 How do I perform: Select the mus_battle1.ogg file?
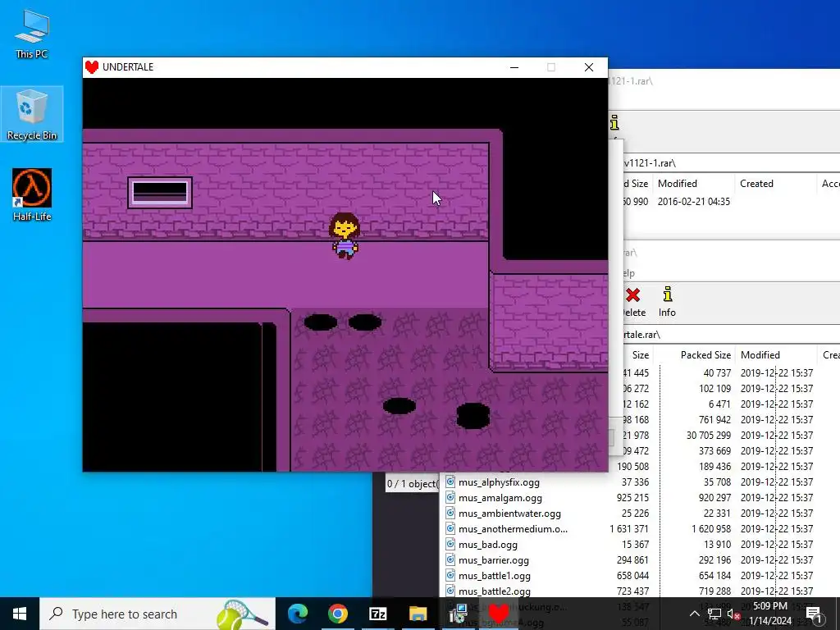[x=495, y=575]
